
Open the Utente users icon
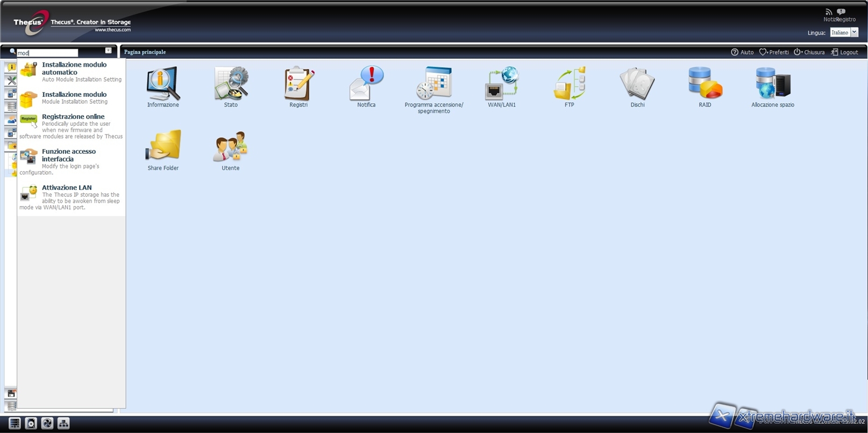click(231, 147)
